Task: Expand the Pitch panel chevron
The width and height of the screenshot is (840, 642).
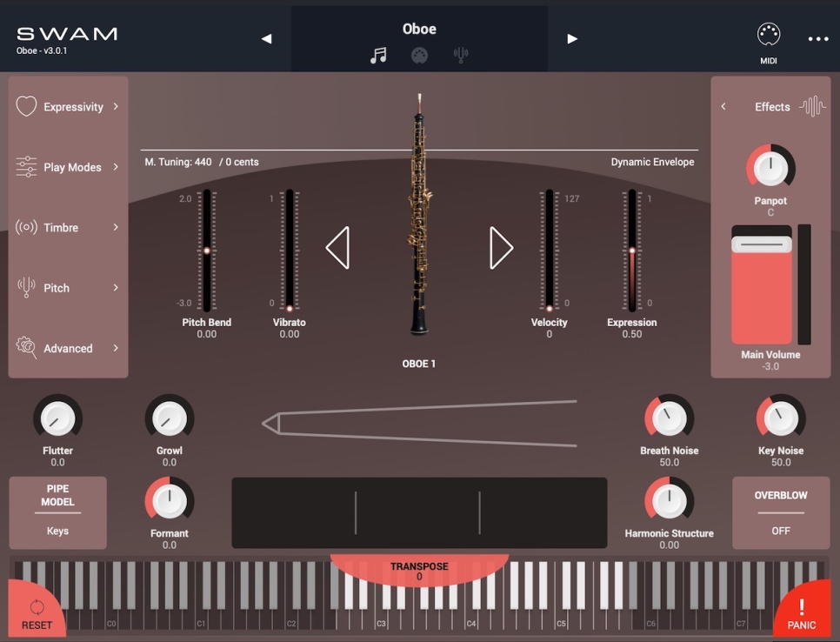Action: pyautogui.click(x=116, y=287)
